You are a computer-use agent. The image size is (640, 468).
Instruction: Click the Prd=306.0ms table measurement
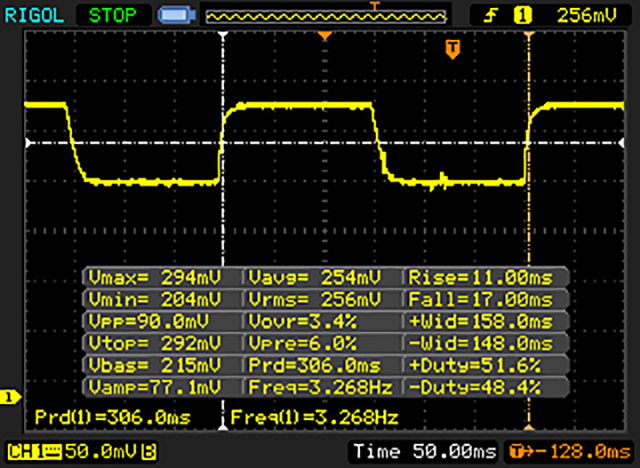tap(315, 365)
